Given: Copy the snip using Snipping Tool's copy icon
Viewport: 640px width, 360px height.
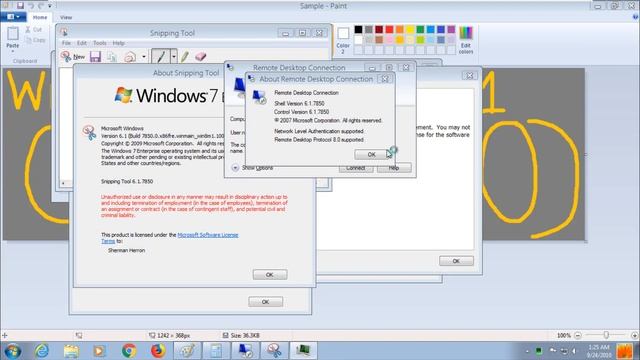Looking at the screenshot, I should point(111,57).
